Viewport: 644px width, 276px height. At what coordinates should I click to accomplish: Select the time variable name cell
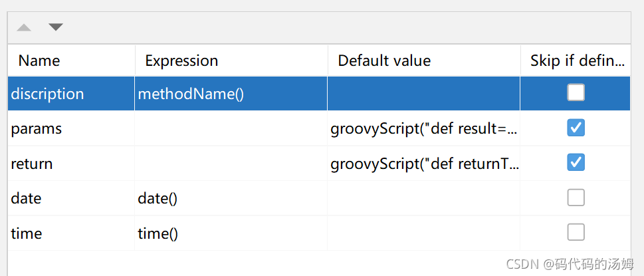pos(27,233)
